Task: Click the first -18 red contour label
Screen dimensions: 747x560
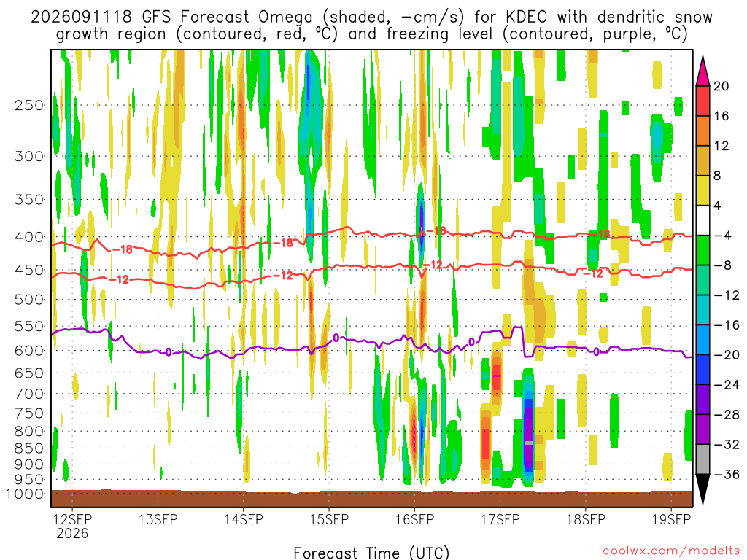Action: (x=122, y=249)
